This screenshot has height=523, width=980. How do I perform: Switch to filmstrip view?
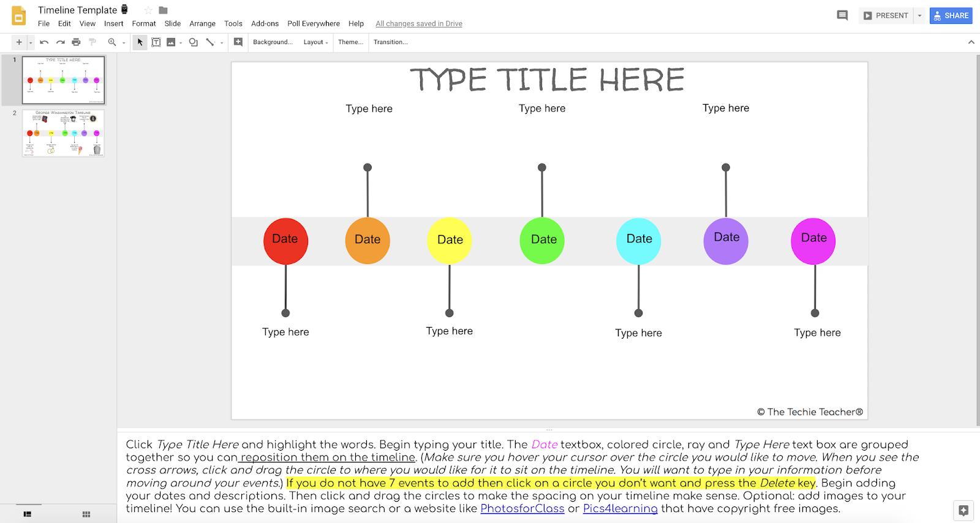pyautogui.click(x=28, y=514)
